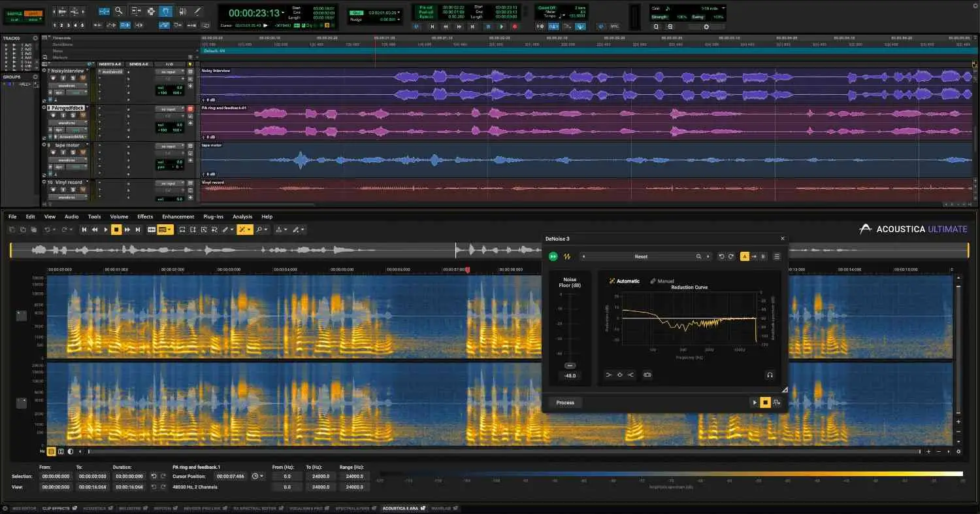Toggle stereo link icon in DeNoise 3

click(x=647, y=375)
